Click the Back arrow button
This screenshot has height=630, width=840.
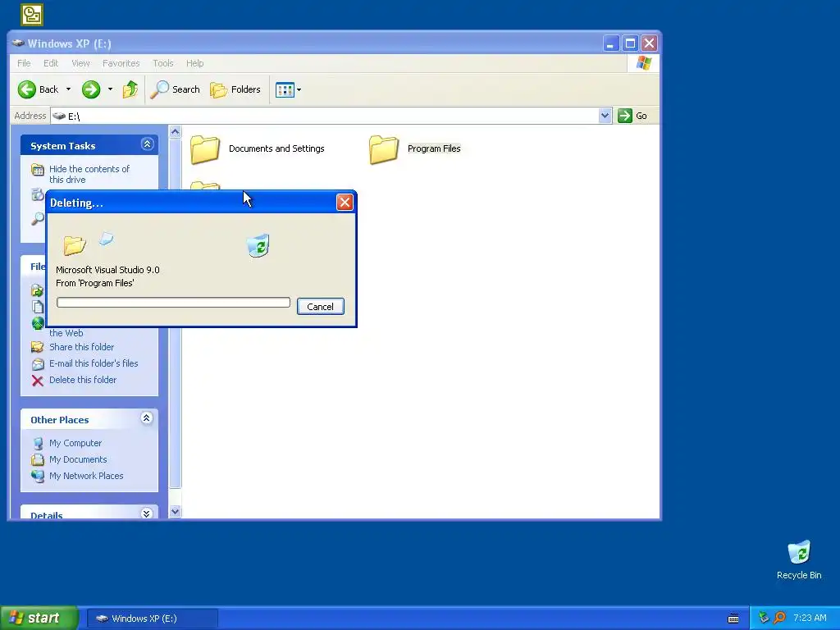[x=38, y=89]
